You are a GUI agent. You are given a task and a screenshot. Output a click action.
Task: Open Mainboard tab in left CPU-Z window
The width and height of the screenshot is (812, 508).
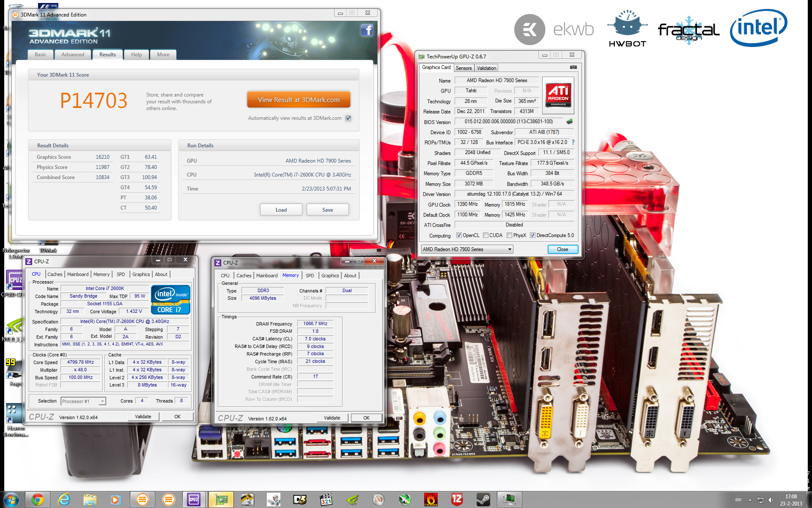tap(78, 274)
